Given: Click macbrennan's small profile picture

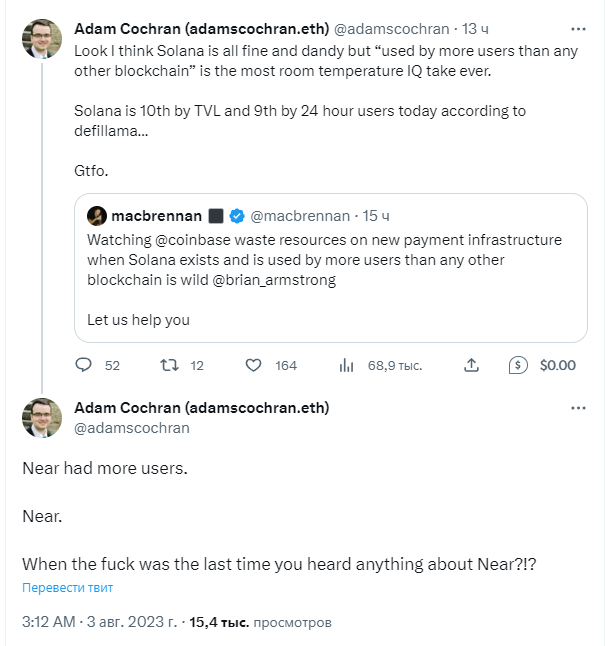Looking at the screenshot, I should coord(97,216).
